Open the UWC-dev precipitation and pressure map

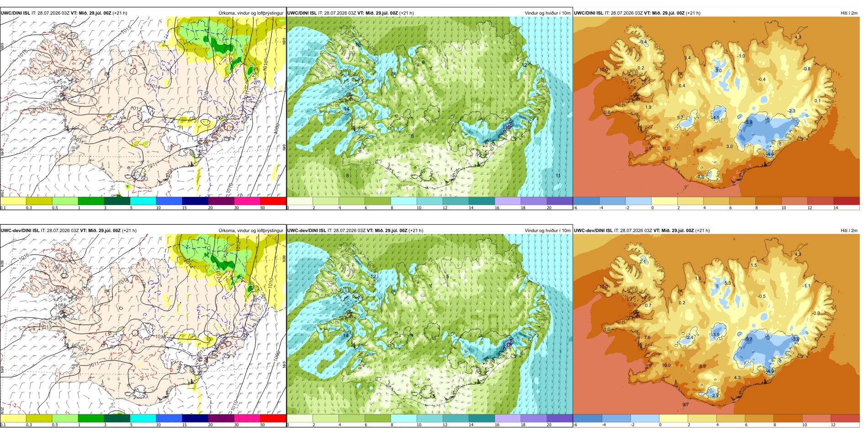(143, 324)
